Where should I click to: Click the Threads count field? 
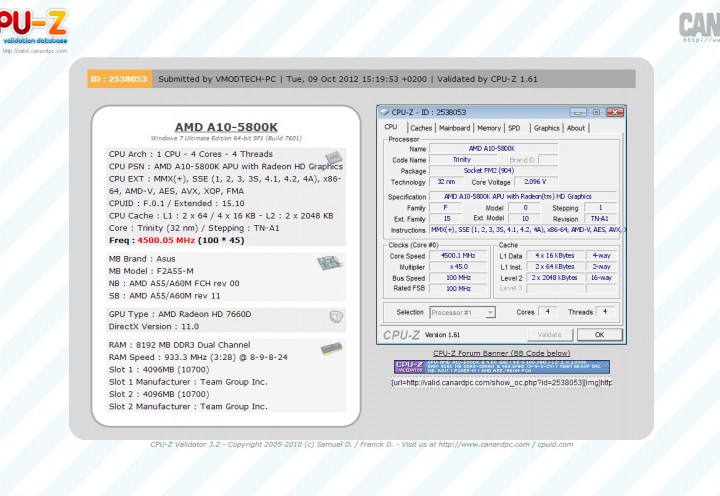(605, 312)
